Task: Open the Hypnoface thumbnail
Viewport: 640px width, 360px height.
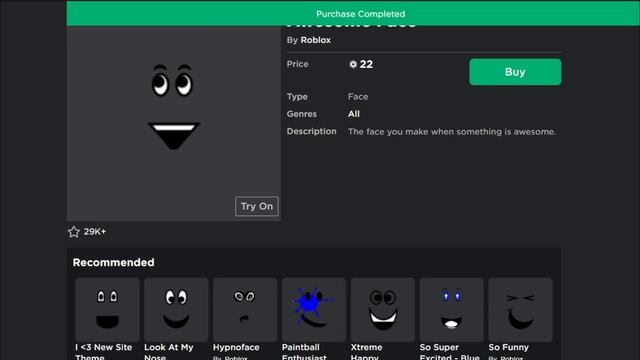Action: point(245,310)
